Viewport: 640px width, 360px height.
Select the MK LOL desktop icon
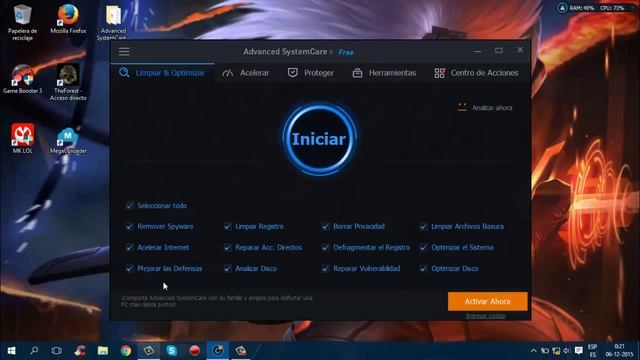[x=22, y=139]
